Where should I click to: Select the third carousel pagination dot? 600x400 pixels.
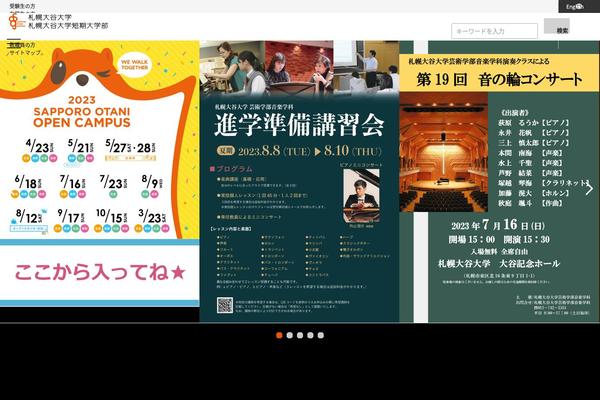pos(300,335)
